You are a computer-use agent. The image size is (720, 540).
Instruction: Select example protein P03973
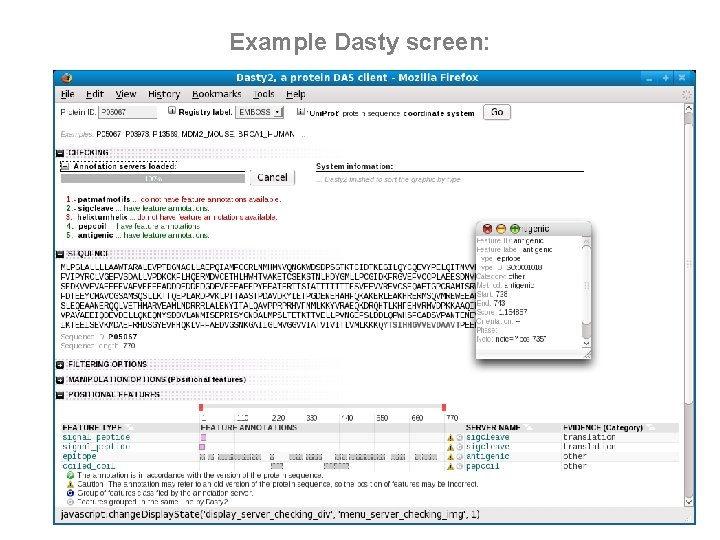pos(137,134)
